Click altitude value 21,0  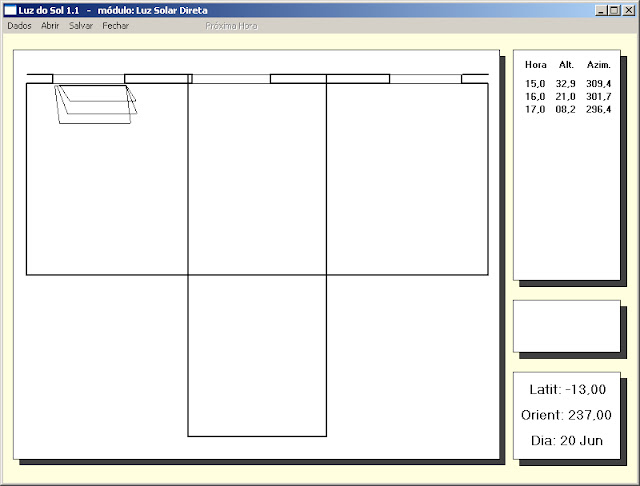(565, 96)
